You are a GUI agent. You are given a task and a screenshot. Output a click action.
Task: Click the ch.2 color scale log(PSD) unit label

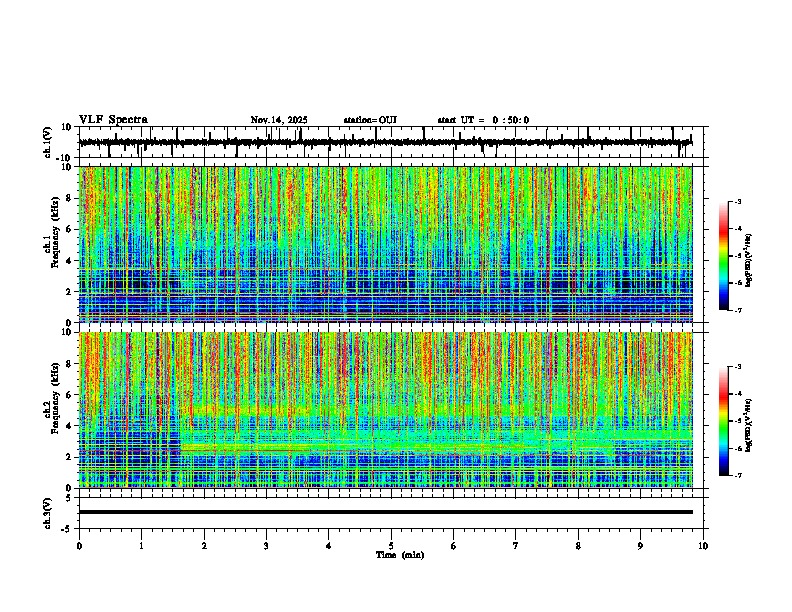pyautogui.click(x=749, y=425)
